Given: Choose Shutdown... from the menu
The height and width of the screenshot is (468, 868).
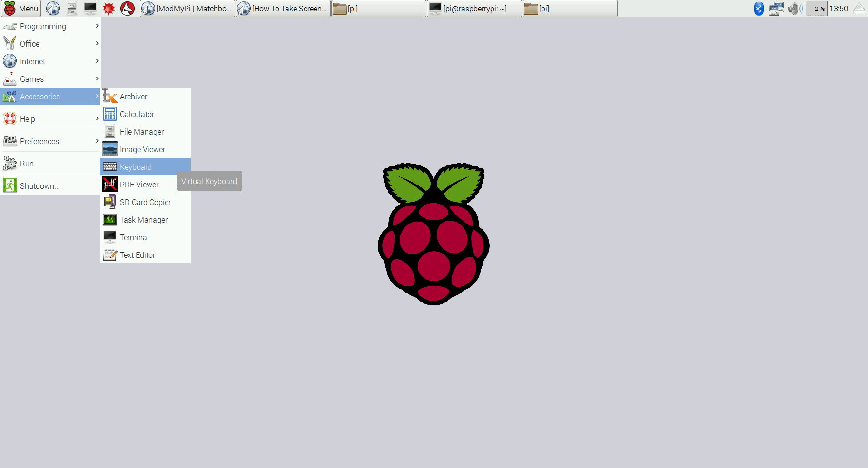Looking at the screenshot, I should click(x=50, y=186).
